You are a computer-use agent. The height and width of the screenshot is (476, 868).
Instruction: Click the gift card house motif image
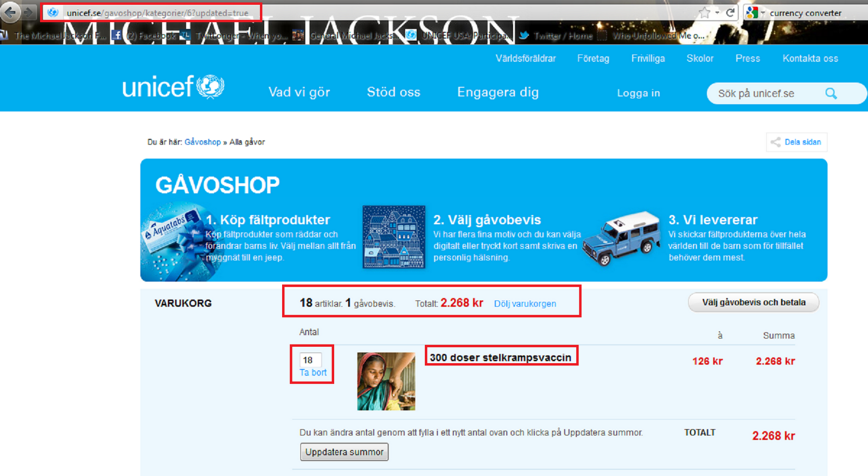[x=394, y=237]
